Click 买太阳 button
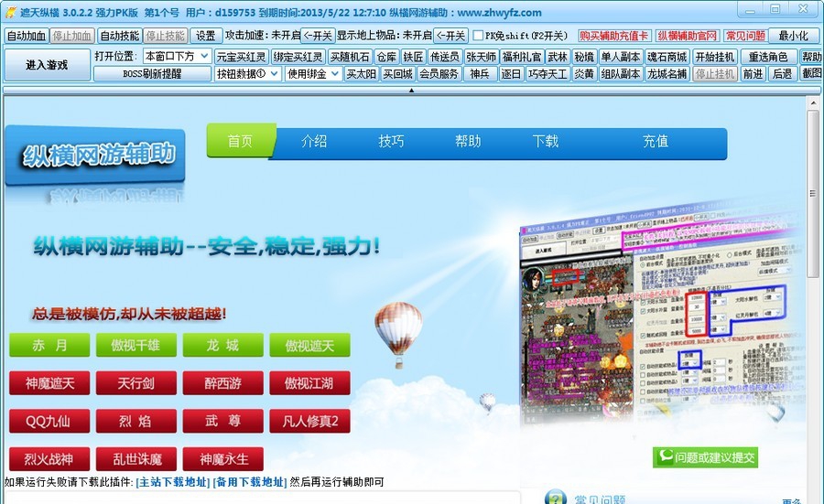This screenshot has height=504, width=824. [361, 73]
